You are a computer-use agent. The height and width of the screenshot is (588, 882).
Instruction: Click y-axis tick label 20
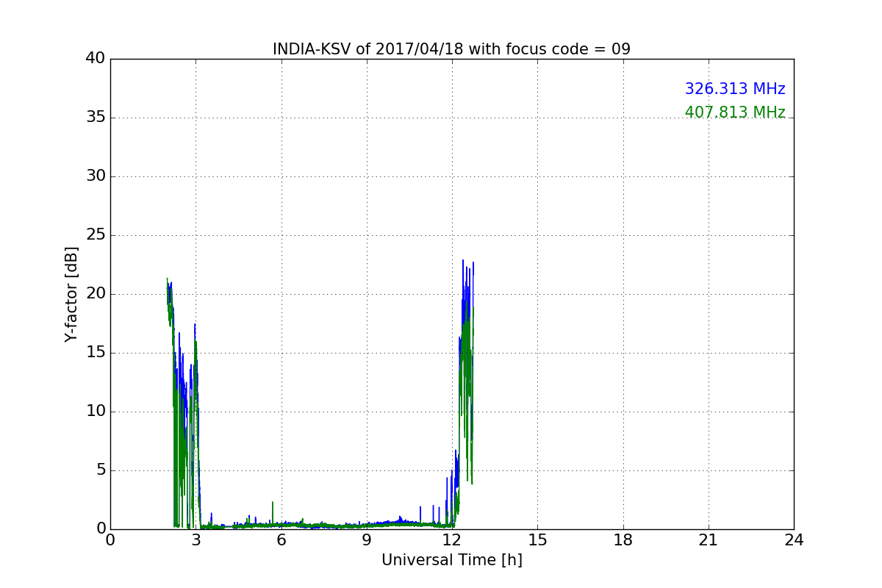point(96,294)
